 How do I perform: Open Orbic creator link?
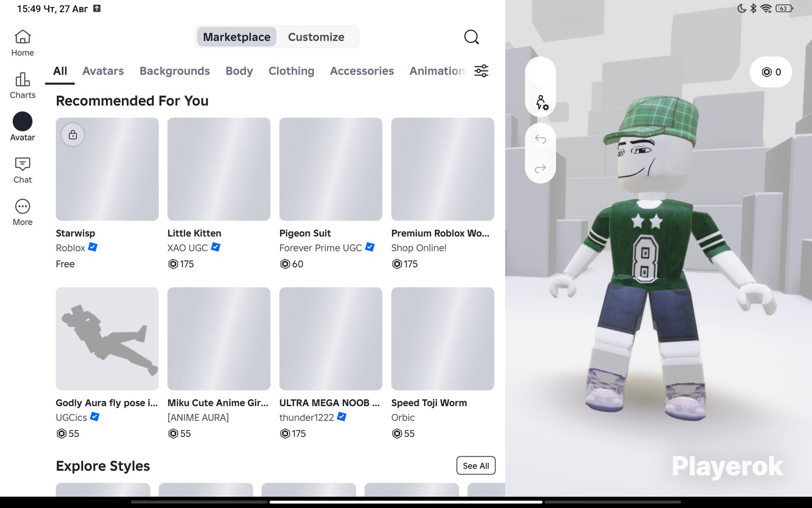pyautogui.click(x=403, y=418)
